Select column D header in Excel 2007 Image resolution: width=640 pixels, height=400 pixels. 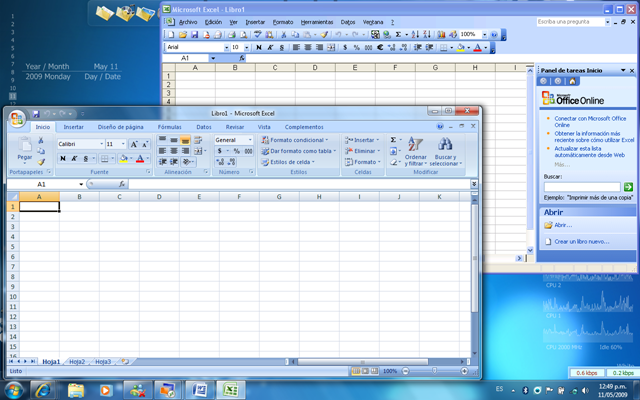pos(159,197)
